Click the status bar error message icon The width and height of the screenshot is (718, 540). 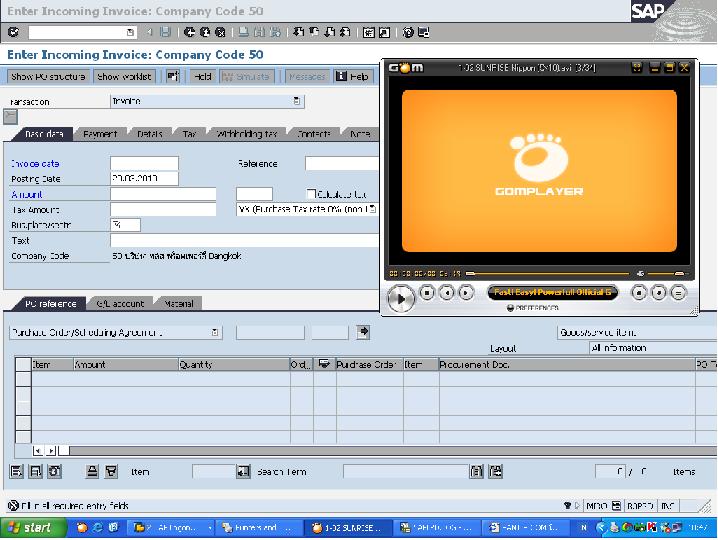(x=13, y=505)
